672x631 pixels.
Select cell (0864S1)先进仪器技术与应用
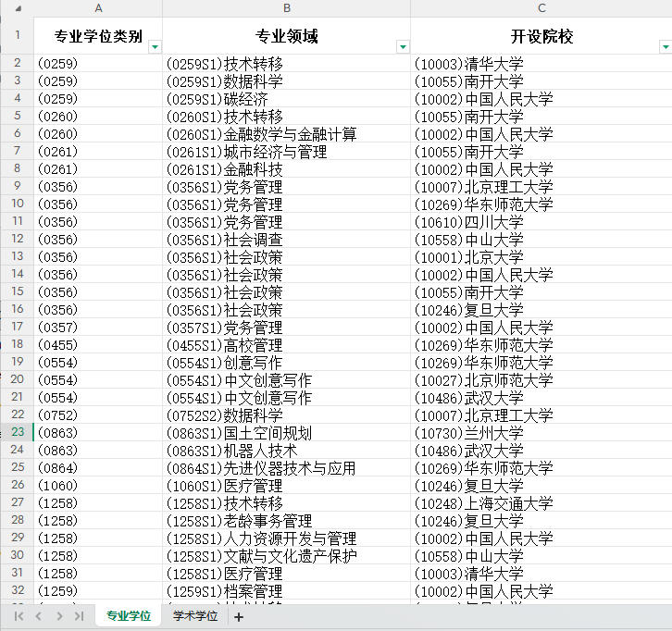pos(286,467)
